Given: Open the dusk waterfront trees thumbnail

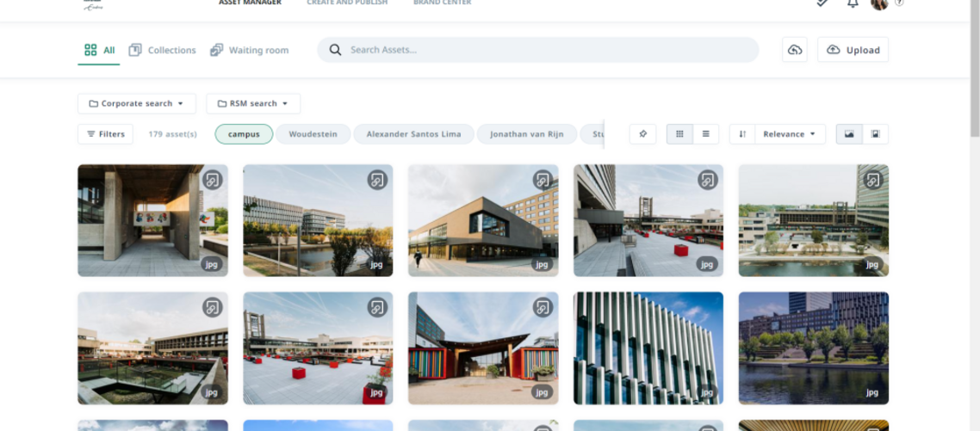Looking at the screenshot, I should [813, 348].
